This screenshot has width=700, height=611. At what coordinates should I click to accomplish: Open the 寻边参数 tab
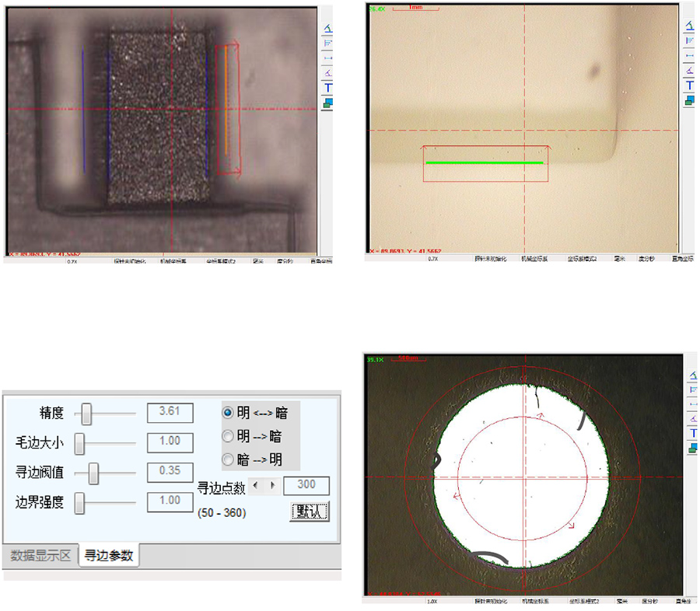pos(109,556)
